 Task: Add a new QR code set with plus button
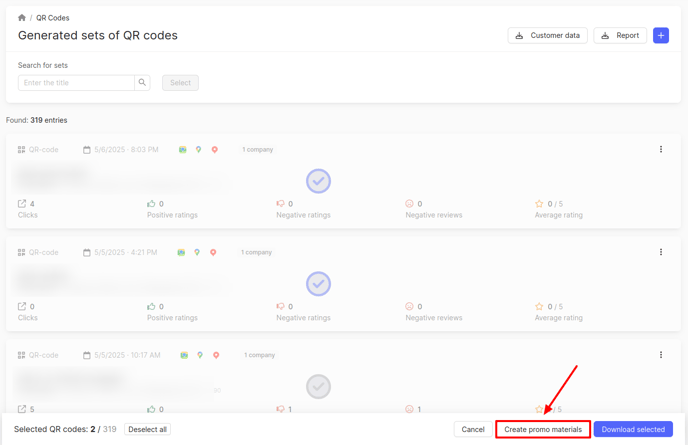click(661, 36)
